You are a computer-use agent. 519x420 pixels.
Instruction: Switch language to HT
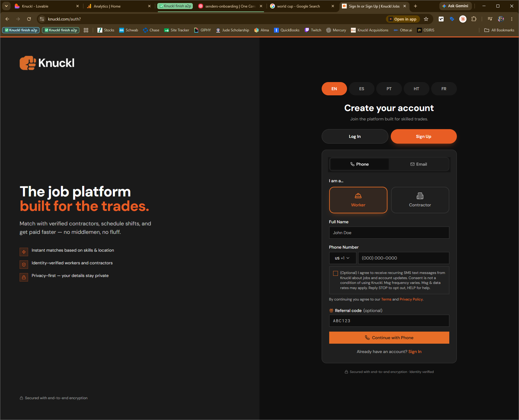click(416, 89)
